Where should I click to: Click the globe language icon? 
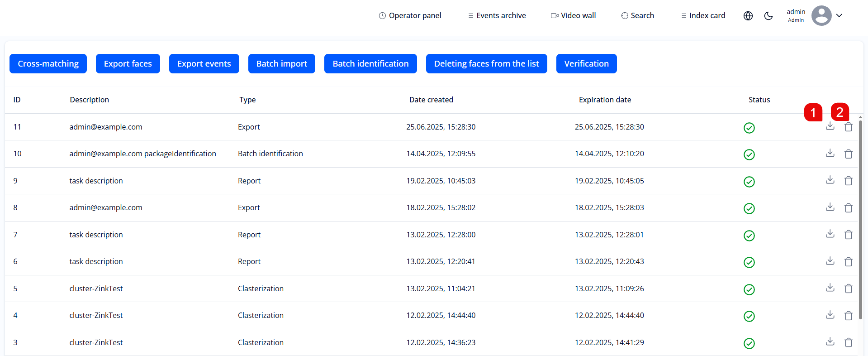748,16
